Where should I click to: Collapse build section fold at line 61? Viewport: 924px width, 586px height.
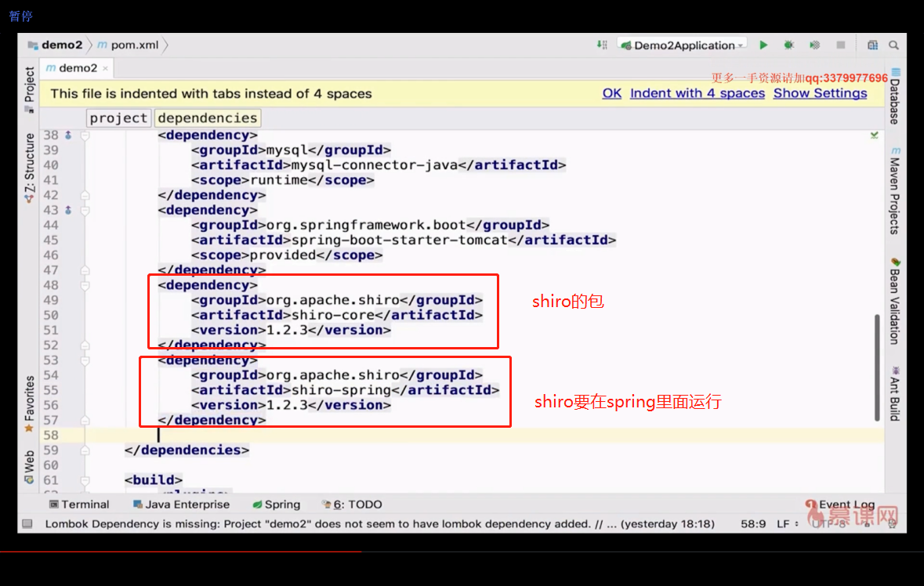click(x=85, y=480)
